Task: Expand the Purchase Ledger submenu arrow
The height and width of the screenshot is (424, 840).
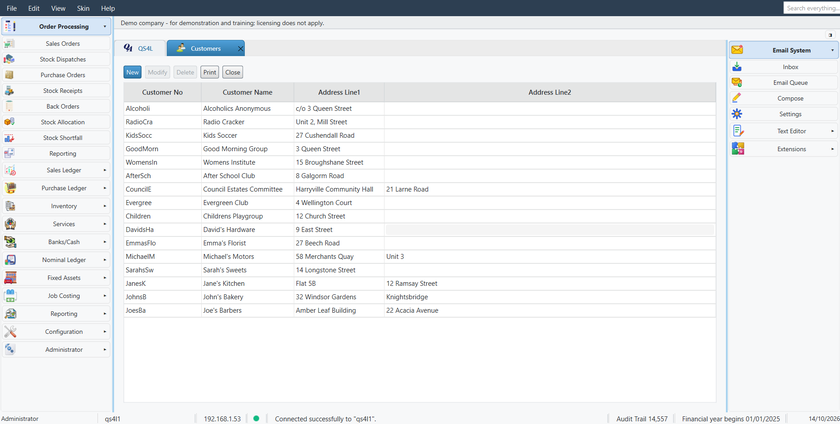Action: (104, 188)
